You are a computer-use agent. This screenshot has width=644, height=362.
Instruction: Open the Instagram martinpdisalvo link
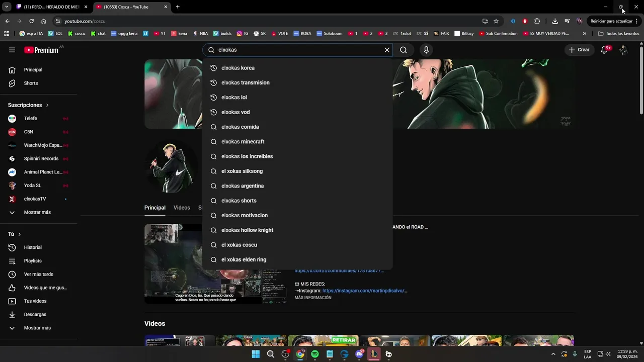click(x=365, y=291)
